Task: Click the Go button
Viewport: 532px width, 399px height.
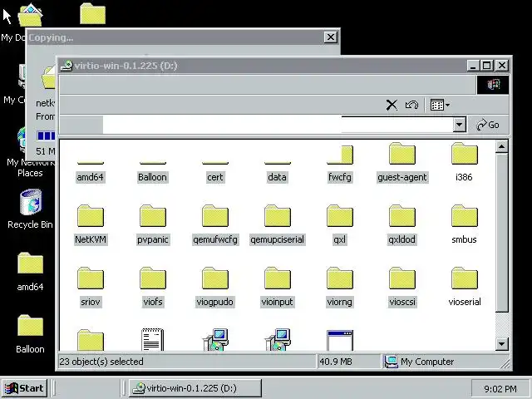Action: pos(488,125)
